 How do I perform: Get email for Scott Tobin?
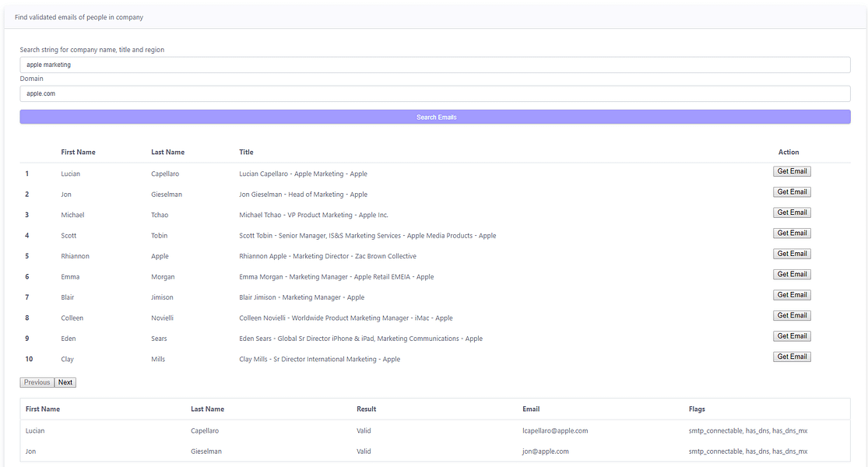pyautogui.click(x=792, y=233)
